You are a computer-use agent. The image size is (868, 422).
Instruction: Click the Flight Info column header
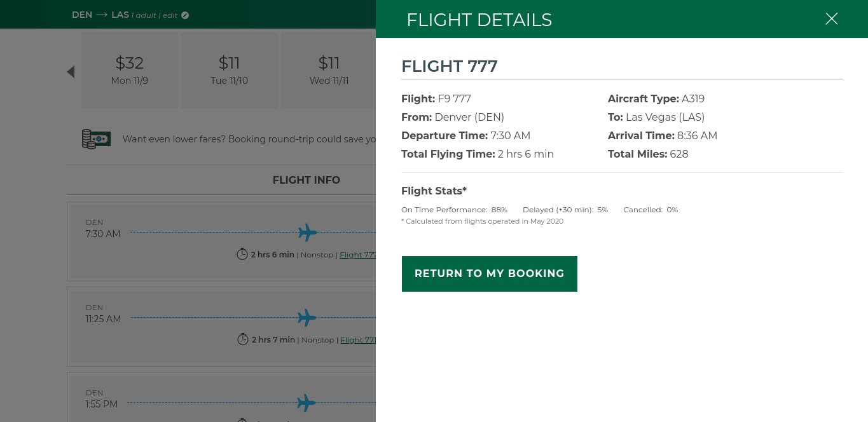pos(306,180)
